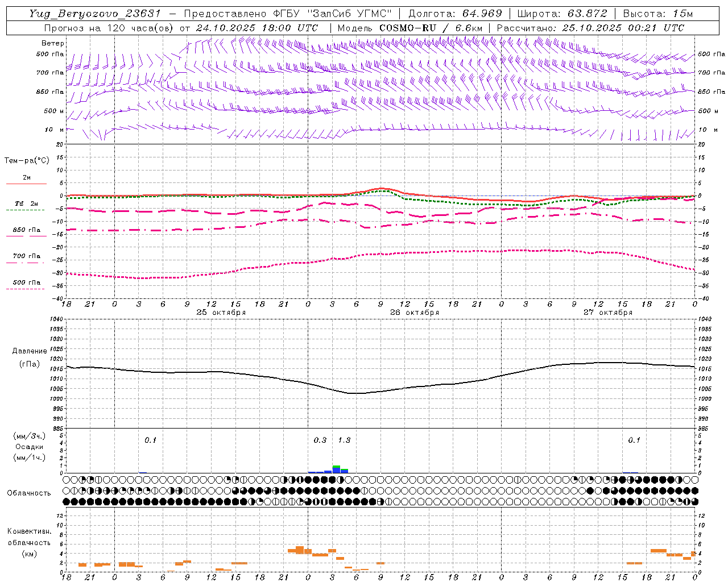Viewport: 728px width, 582px height.
Task: Click the 1.3 precipitation value
Action: coord(344,440)
